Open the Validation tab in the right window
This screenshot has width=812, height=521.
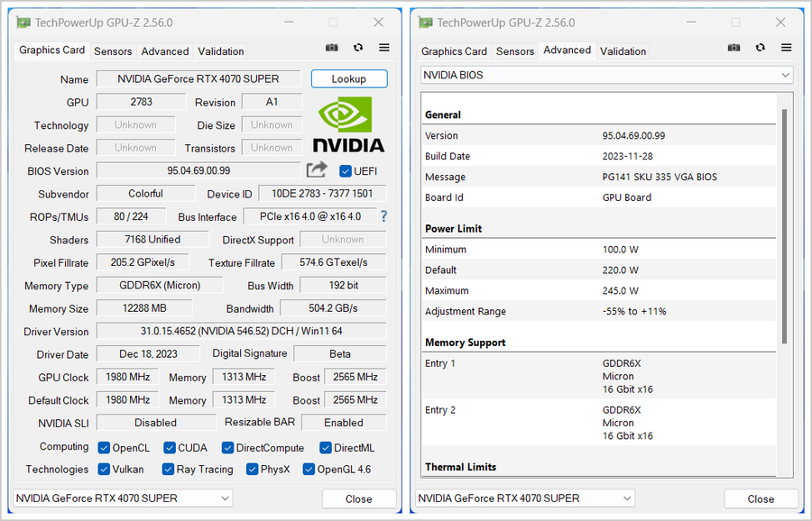tap(623, 51)
